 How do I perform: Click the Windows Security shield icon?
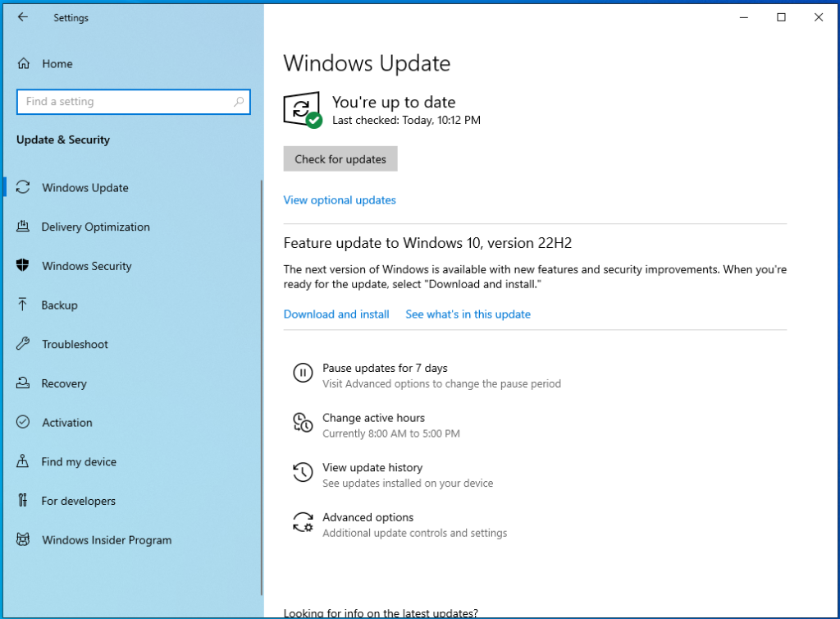(x=24, y=266)
